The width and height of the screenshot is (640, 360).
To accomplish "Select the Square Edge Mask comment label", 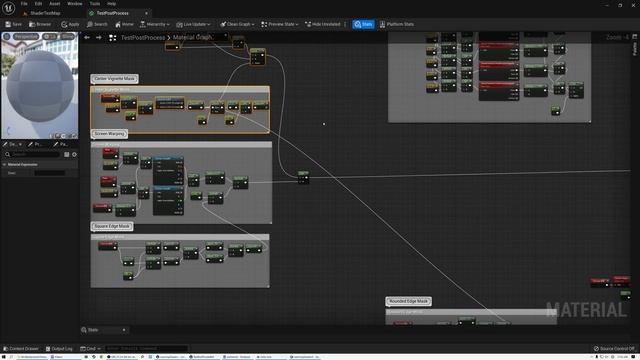I will (x=112, y=226).
